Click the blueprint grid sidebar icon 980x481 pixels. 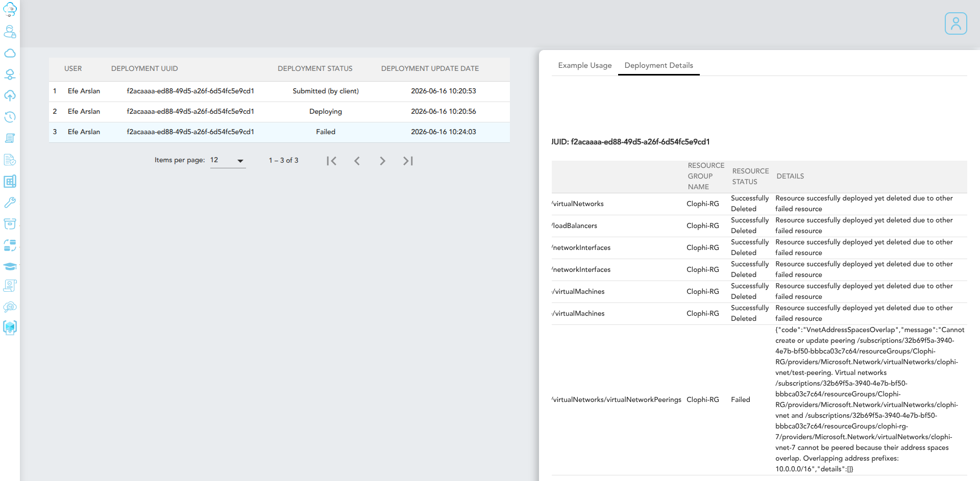point(10,181)
